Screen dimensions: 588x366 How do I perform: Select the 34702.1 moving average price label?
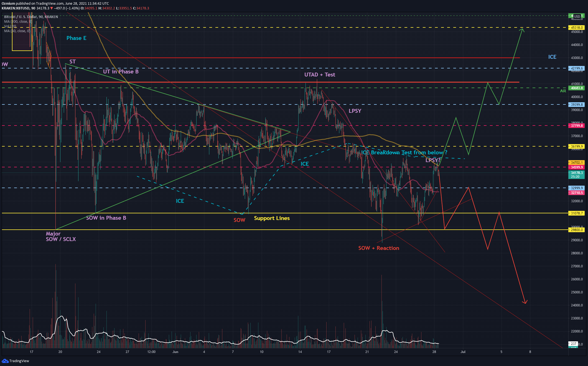[576, 163]
